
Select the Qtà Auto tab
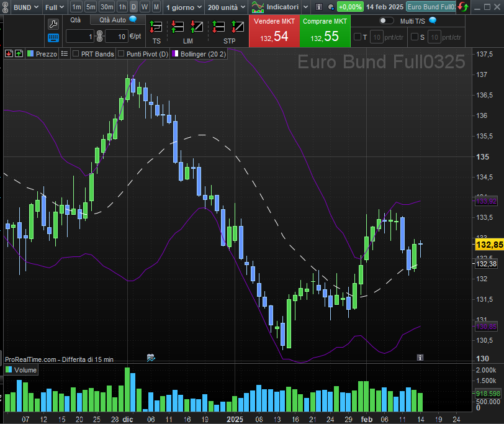pos(118,20)
